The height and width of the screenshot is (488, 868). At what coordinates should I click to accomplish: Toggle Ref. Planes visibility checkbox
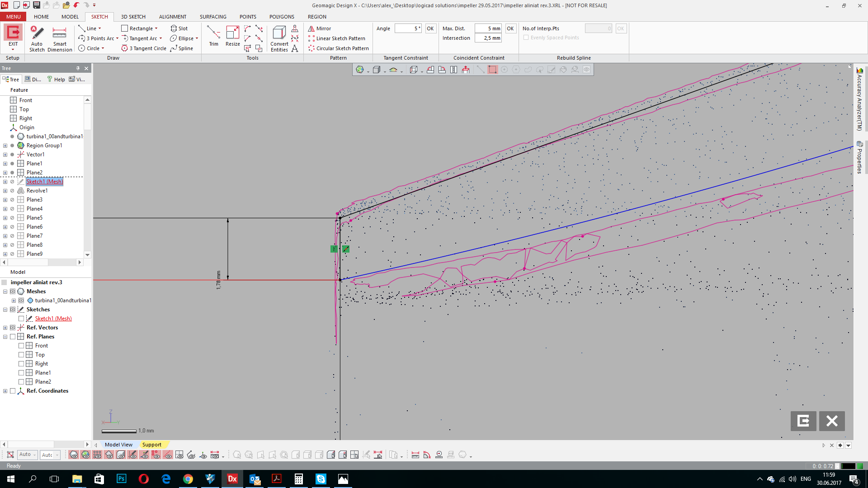click(x=13, y=337)
